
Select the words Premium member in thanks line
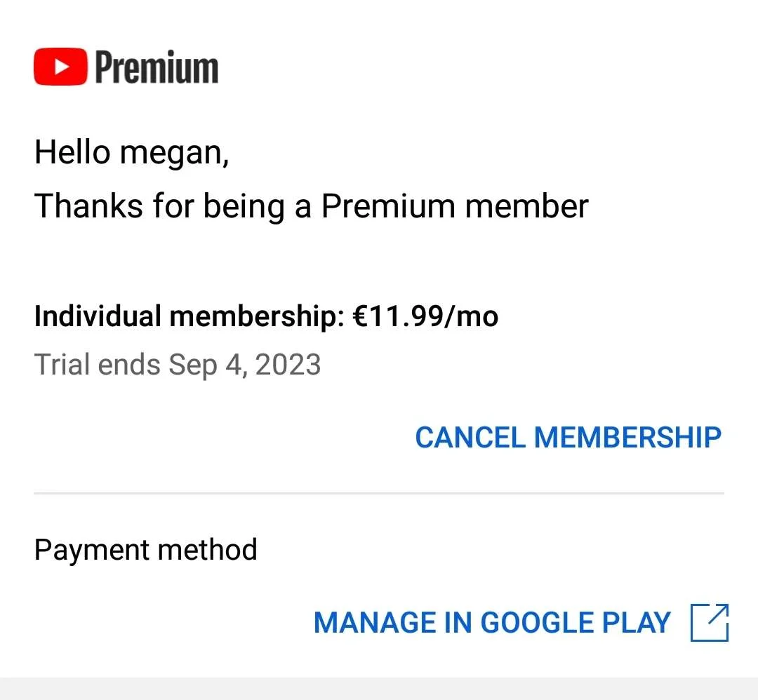click(x=455, y=206)
